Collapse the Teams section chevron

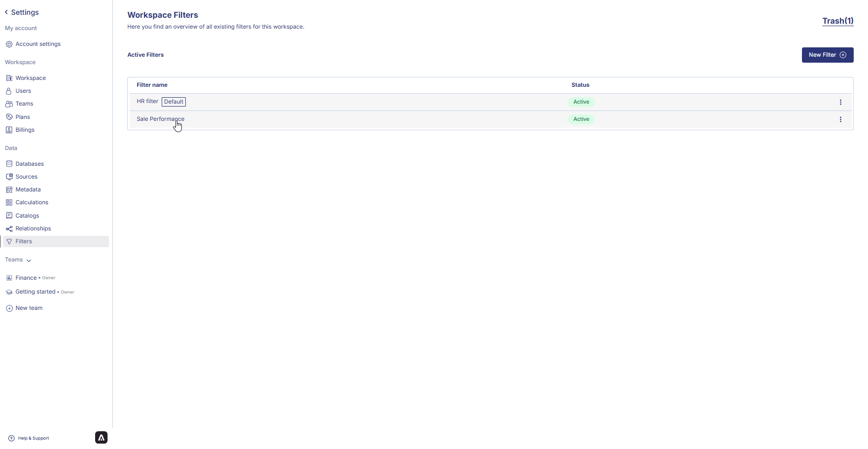click(x=29, y=261)
